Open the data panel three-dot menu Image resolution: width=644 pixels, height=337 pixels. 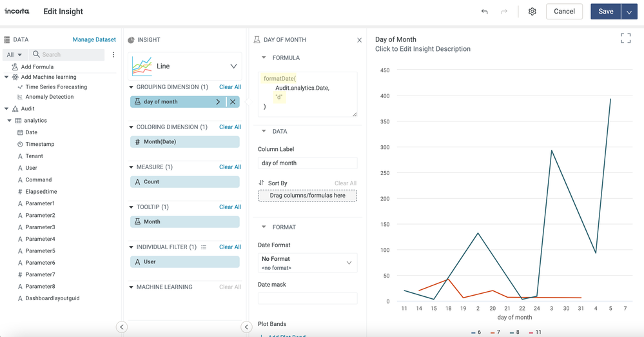[113, 55]
